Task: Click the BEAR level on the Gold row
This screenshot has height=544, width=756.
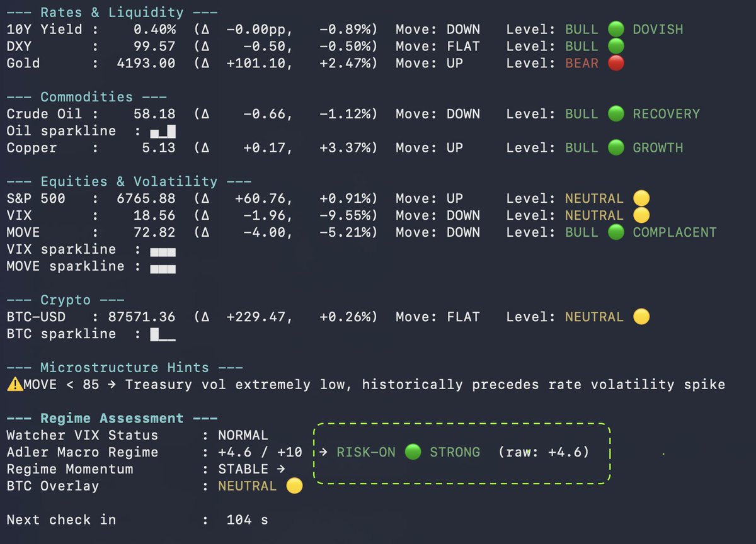Action: pos(581,63)
